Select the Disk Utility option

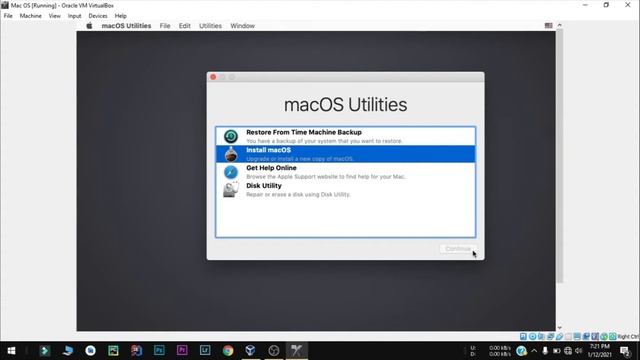point(345,190)
